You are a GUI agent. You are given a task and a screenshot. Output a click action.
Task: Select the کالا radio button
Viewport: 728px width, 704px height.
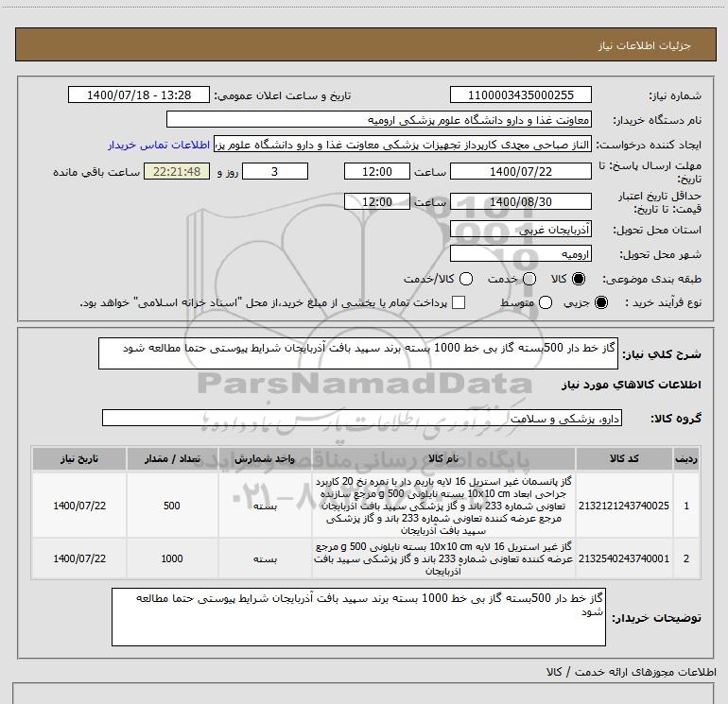(x=579, y=279)
